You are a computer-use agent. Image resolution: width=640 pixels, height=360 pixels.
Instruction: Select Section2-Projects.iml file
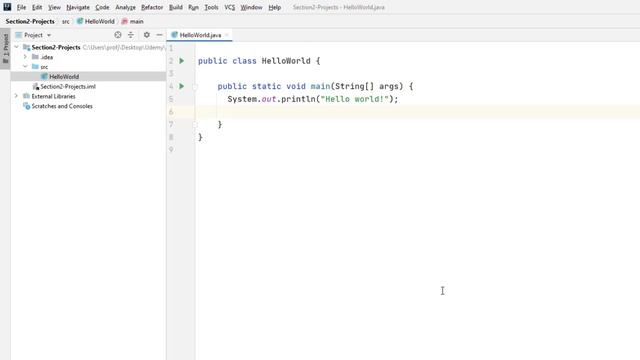64,87
